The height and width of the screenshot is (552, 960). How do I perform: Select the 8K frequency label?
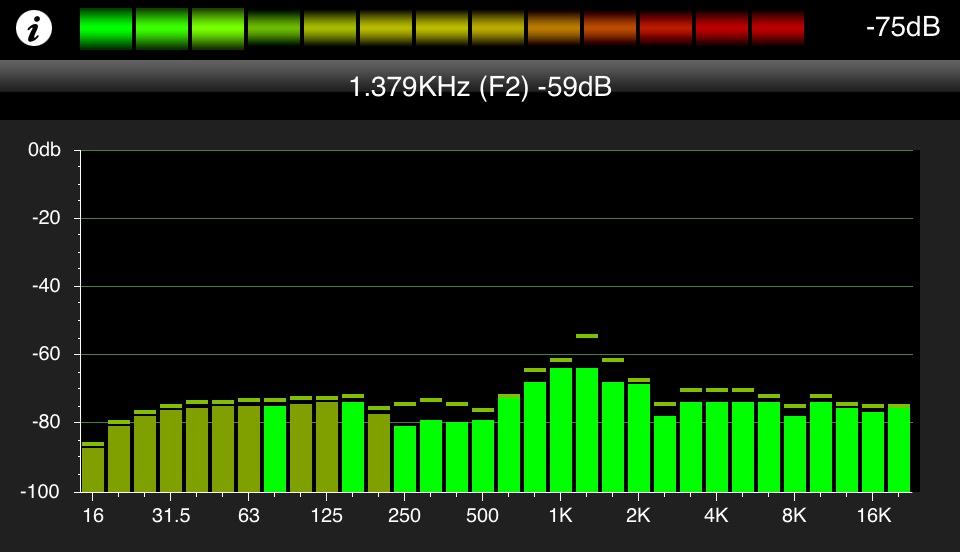tap(794, 515)
